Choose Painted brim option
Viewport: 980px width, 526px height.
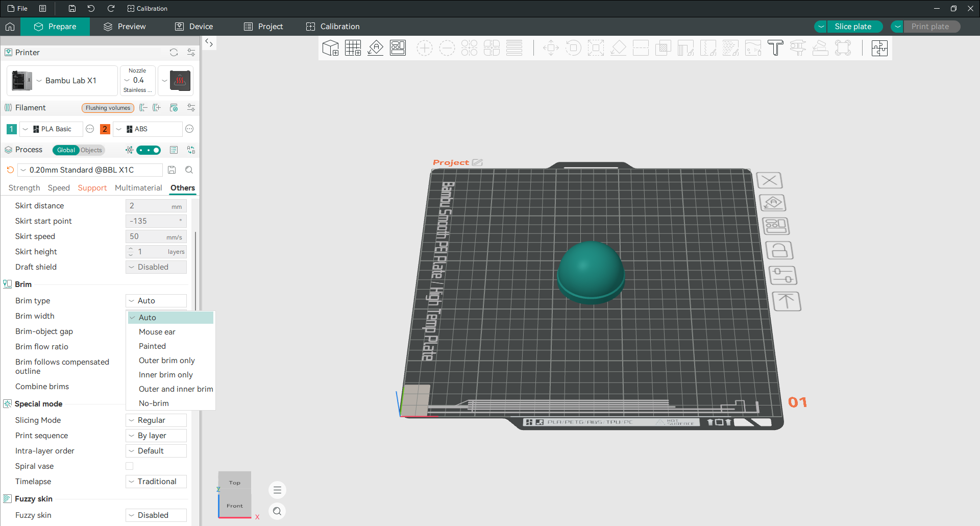tap(170, 346)
